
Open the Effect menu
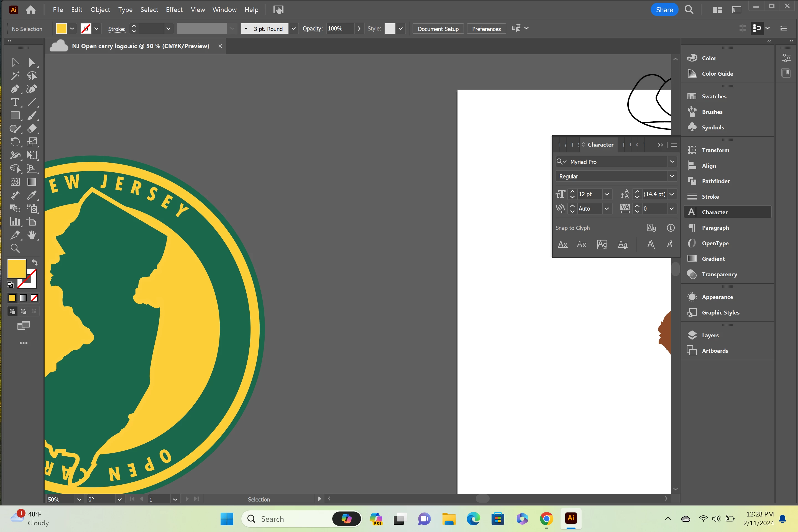(174, 9)
